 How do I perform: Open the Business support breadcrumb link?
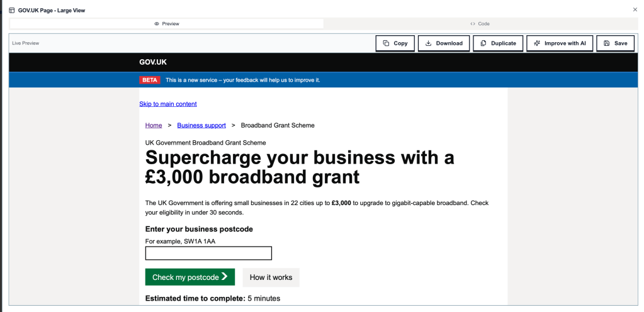click(201, 125)
